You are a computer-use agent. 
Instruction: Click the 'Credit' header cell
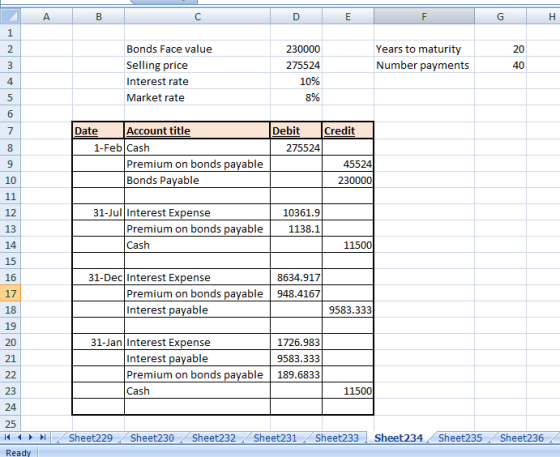[x=348, y=131]
